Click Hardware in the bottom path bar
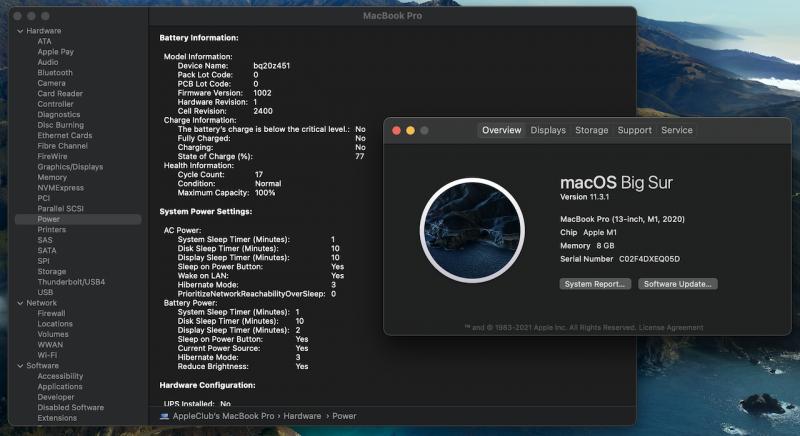Viewport: 800px width, 436px height. click(302, 416)
